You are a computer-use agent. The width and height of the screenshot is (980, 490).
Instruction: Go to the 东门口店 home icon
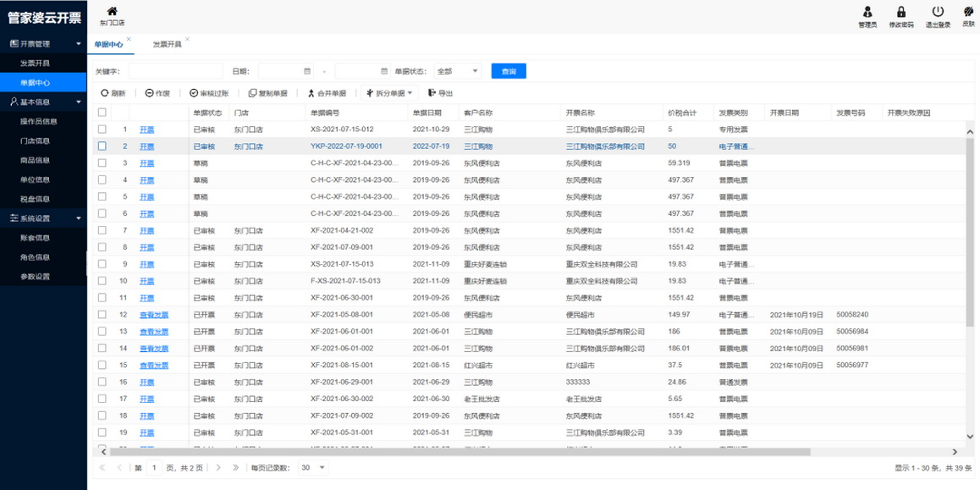pyautogui.click(x=112, y=11)
